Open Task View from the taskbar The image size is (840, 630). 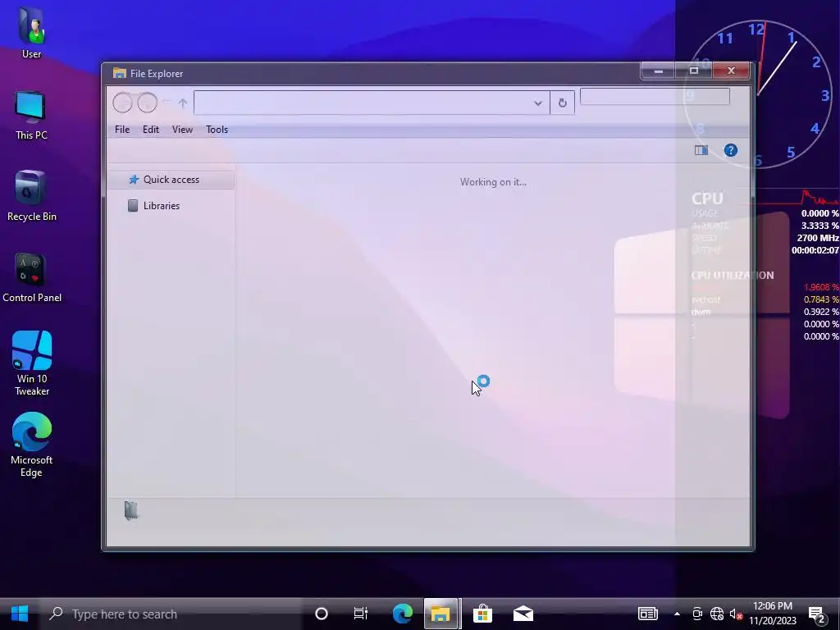pos(361,614)
